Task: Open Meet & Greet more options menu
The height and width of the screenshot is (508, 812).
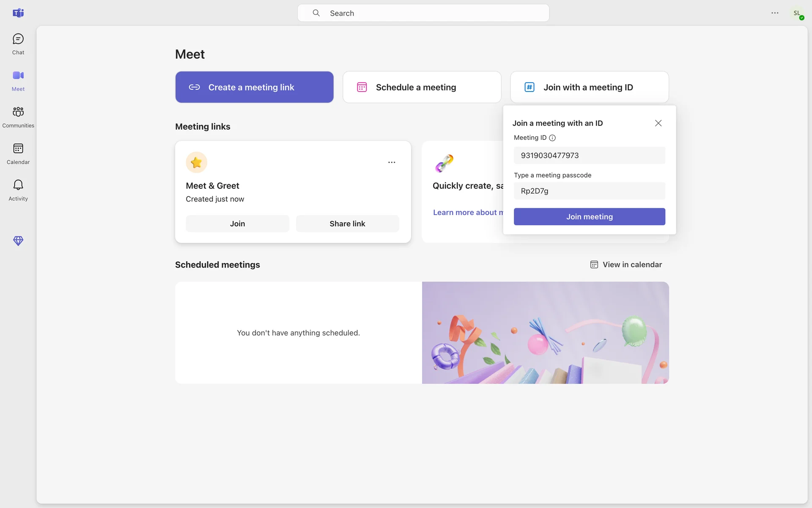Action: tap(392, 163)
